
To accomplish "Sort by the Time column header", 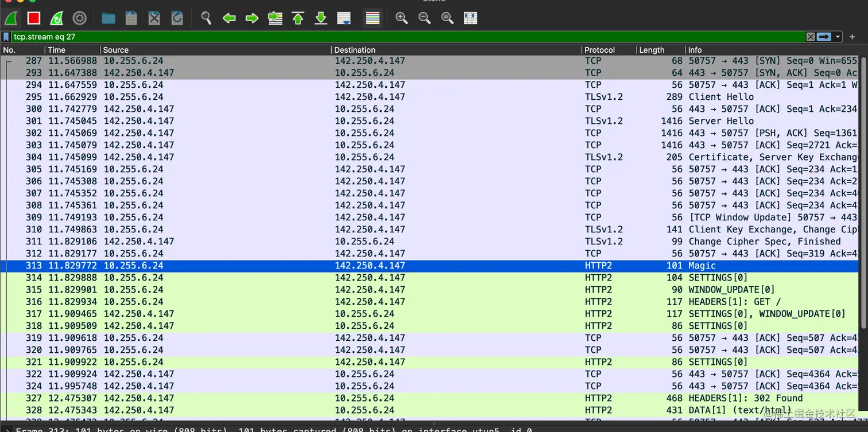I will click(x=73, y=50).
